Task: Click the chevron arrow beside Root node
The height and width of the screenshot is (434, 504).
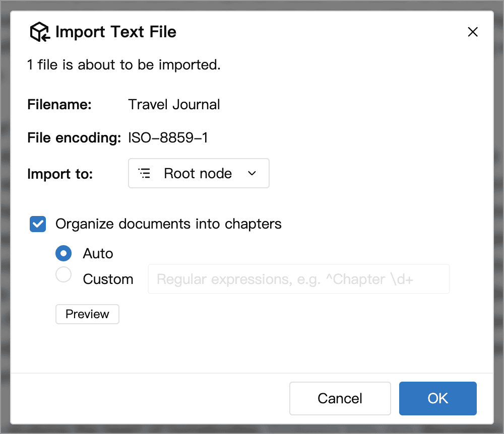Action: (x=252, y=173)
